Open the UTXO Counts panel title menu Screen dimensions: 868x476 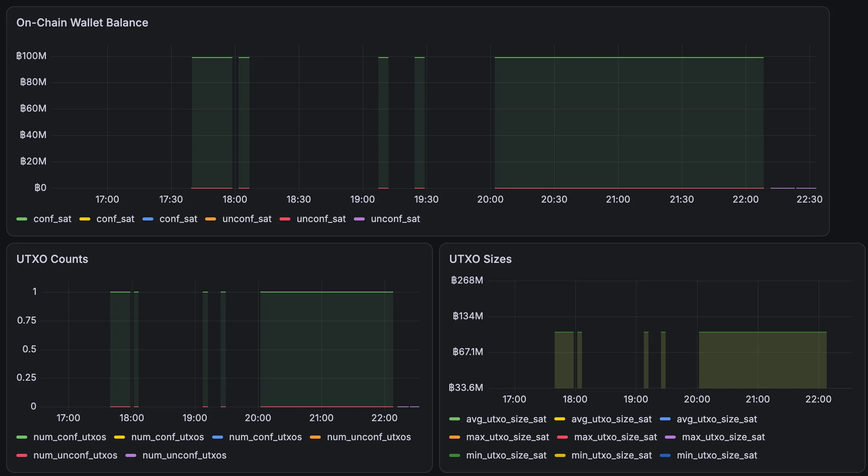coord(52,259)
